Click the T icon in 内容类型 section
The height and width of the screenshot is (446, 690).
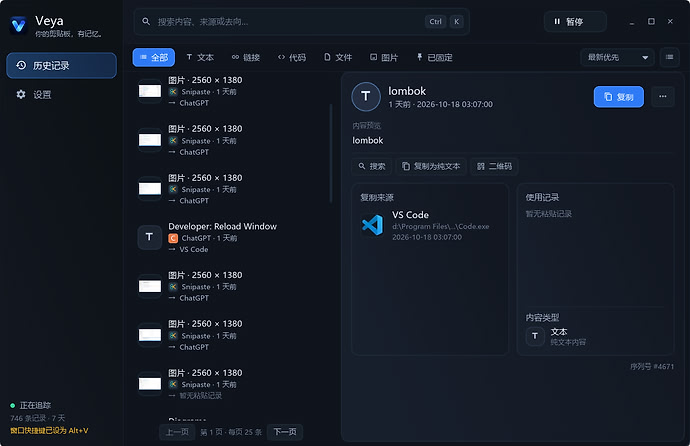coord(535,336)
